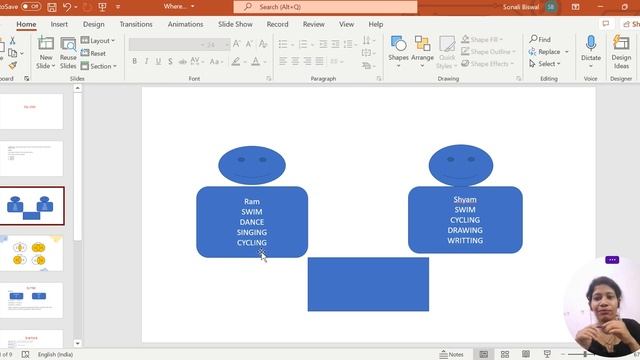Click the Decrease Indent icon
The image size is (640, 360).
(323, 44)
